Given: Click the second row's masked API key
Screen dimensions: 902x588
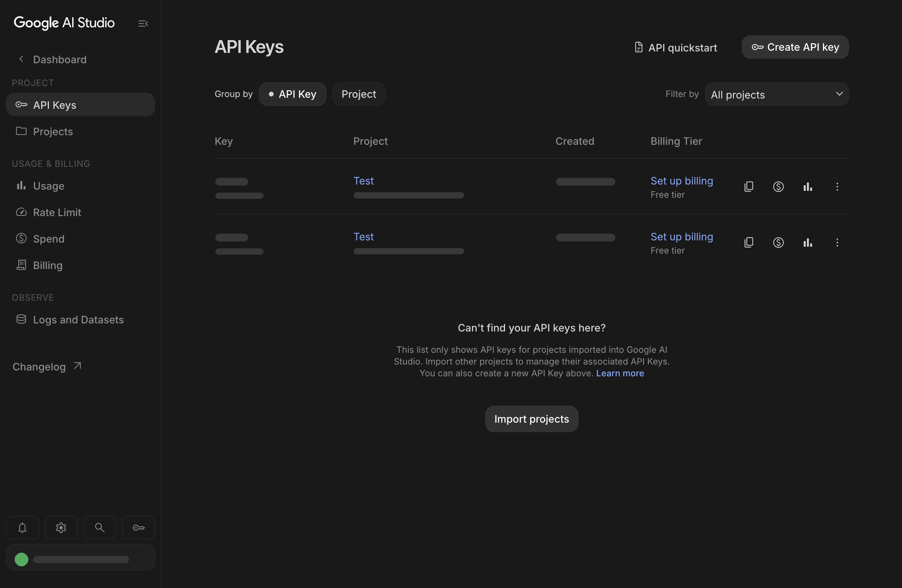Looking at the screenshot, I should coord(239,244).
